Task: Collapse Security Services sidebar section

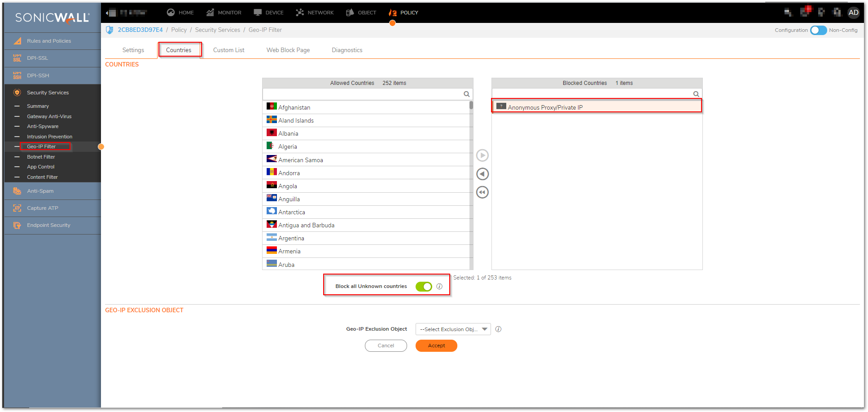Action: (x=53, y=93)
